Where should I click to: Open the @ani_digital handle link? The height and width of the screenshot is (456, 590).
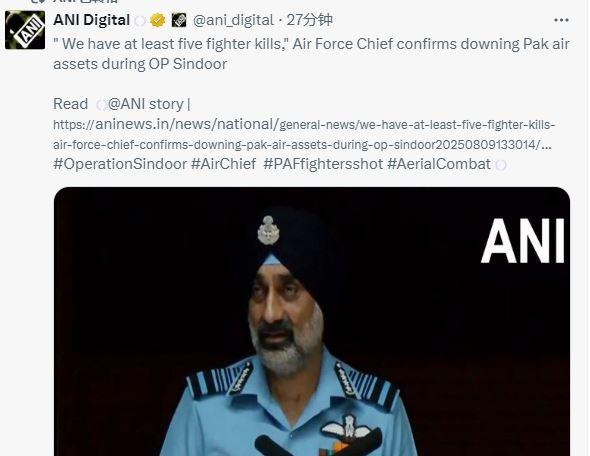click(x=233, y=20)
